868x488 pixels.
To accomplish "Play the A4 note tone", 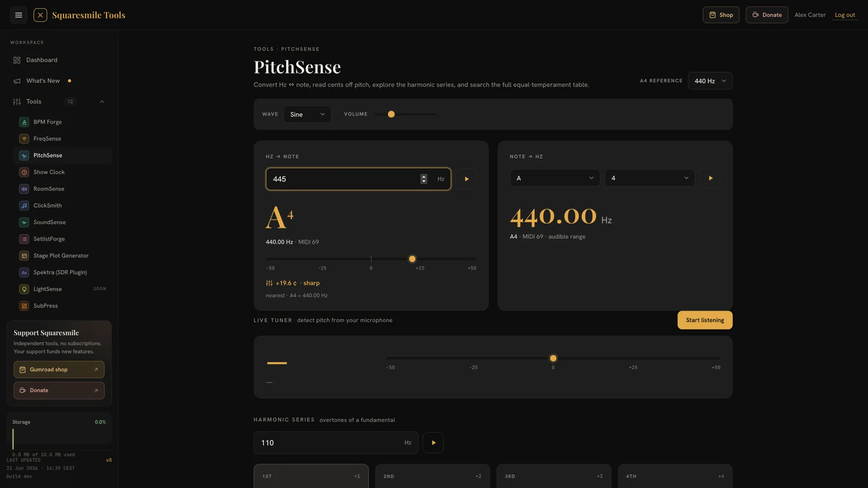I will (x=710, y=178).
